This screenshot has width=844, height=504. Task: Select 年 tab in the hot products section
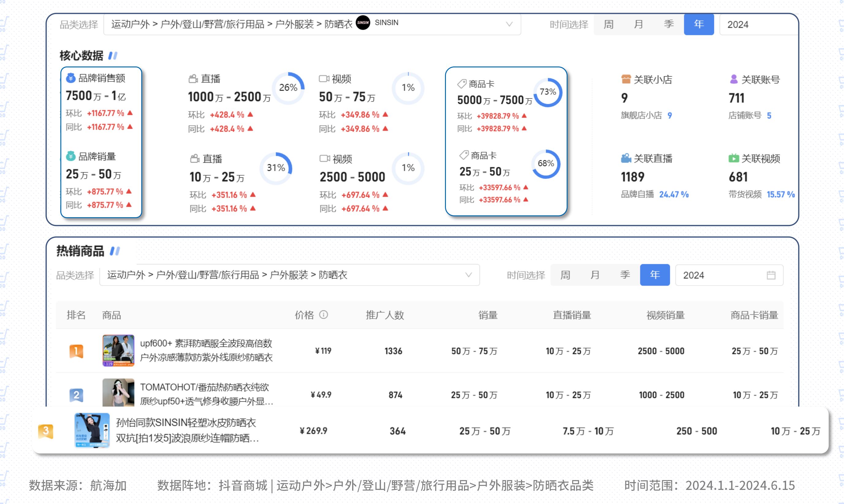click(x=655, y=275)
